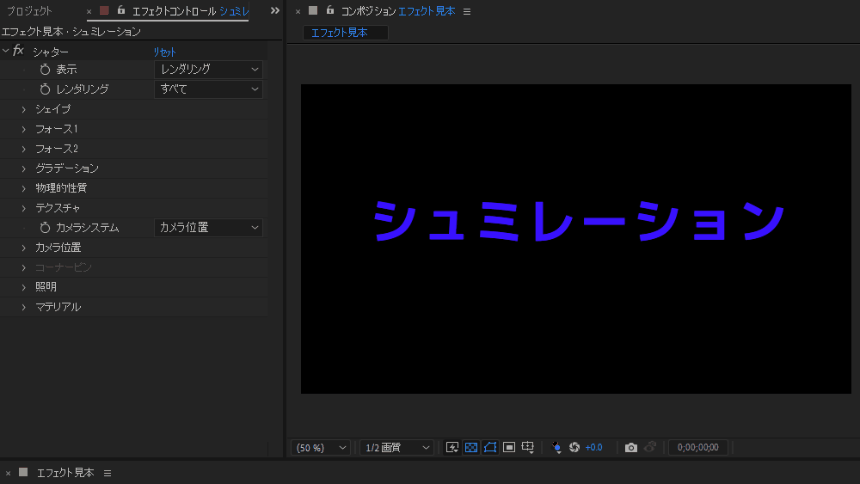Click the コンポジション エフェクト見本 panel title
This screenshot has height=484, width=860.
[398, 11]
